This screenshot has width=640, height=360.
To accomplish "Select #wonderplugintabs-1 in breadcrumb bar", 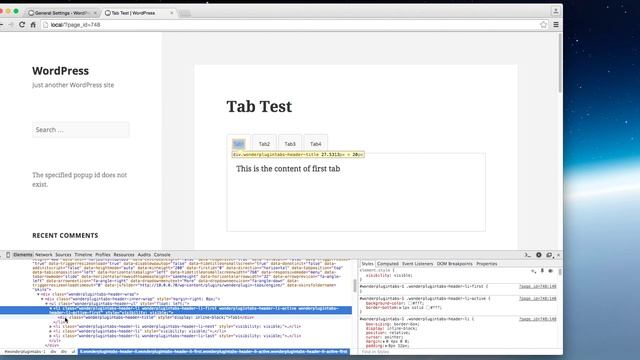I will (25, 351).
